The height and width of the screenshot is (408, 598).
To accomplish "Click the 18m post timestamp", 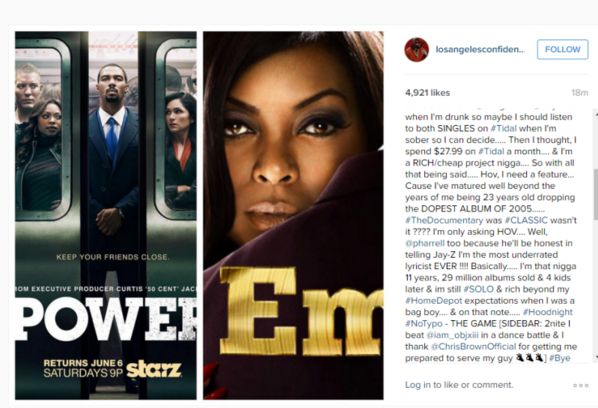I will click(x=580, y=93).
